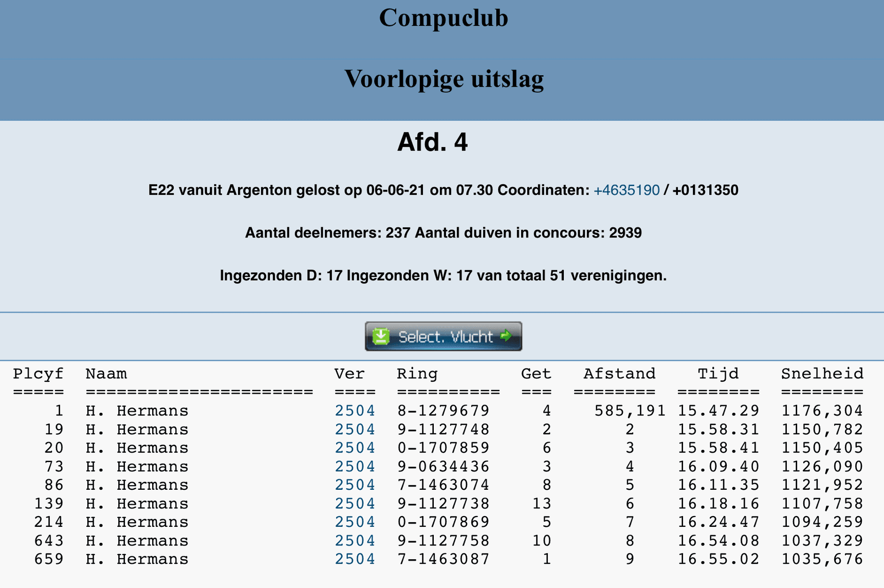Screen dimensions: 884x588
Task: Click the green download icon on Select. Vlucht
Action: [381, 337]
